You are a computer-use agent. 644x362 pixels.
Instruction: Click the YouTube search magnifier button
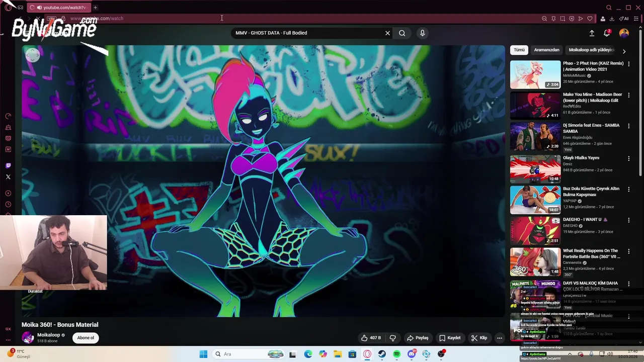click(x=402, y=33)
